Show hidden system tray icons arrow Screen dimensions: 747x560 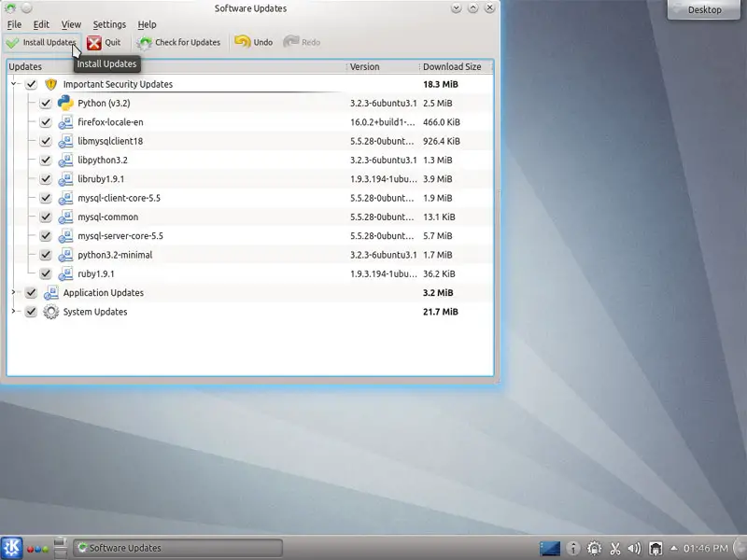pyautogui.click(x=673, y=548)
